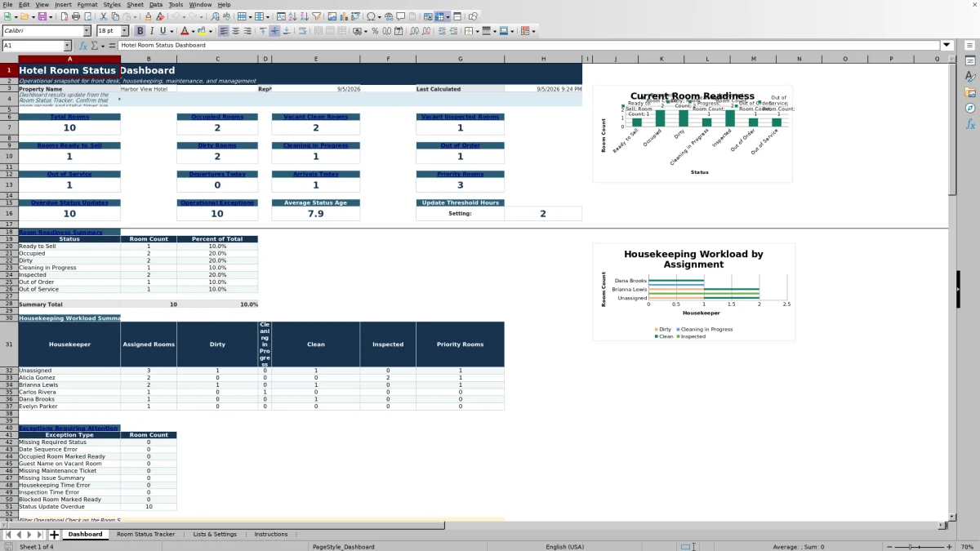Click the Insert Comment icon
Image resolution: width=980 pixels, height=551 pixels.
tap(401, 16)
